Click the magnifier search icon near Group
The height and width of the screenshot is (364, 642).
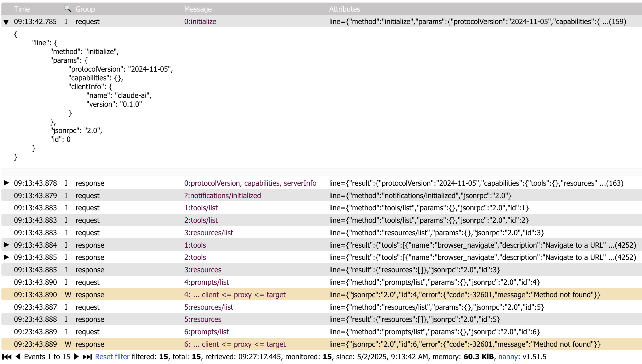tap(68, 9)
